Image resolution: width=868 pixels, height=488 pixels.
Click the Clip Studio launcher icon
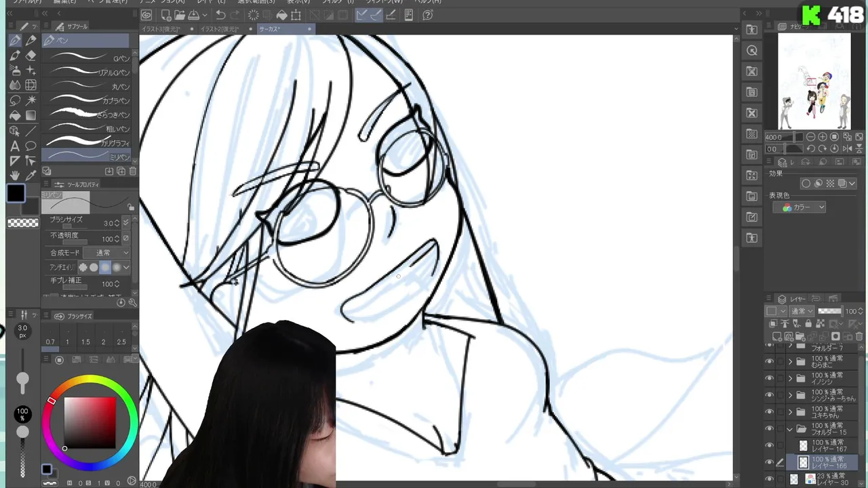(146, 15)
